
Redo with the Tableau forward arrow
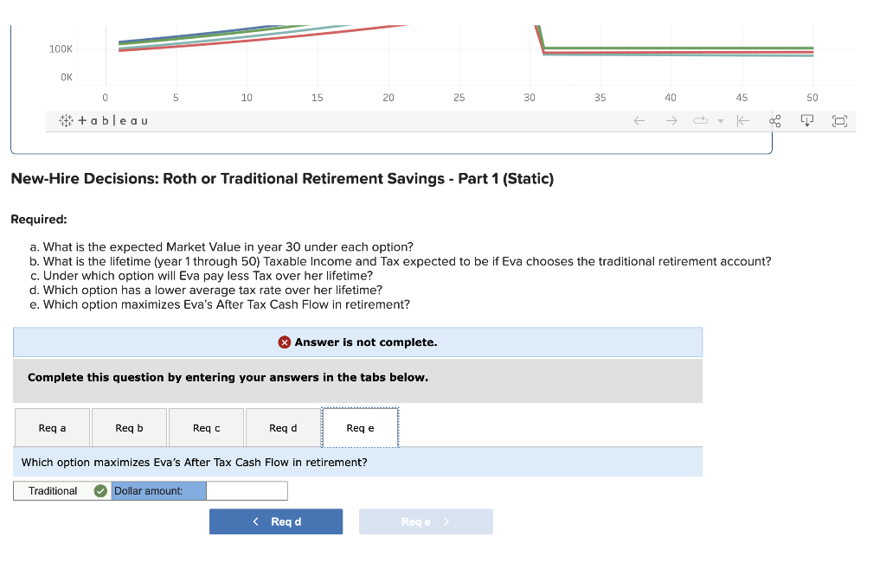pyautogui.click(x=671, y=121)
